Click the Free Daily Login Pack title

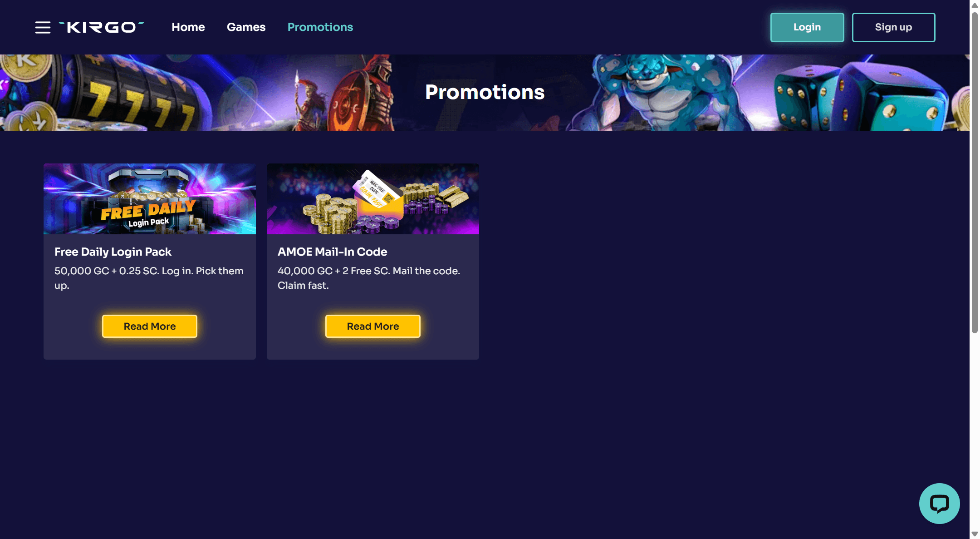113,252
